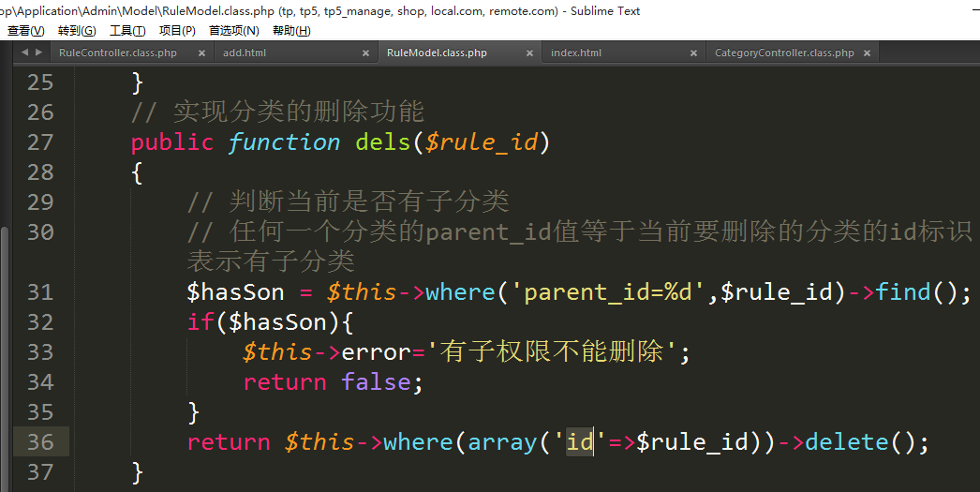Open the CategoryController.class.php tab

(x=784, y=53)
